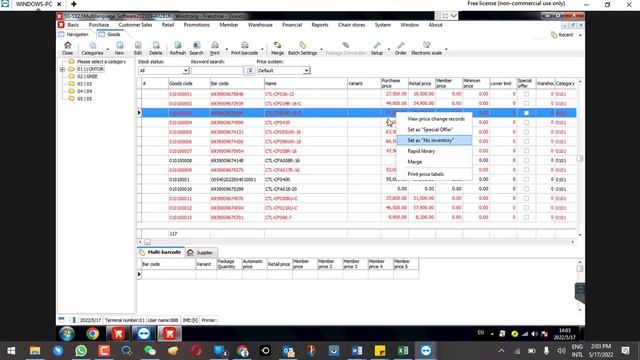Open Electronic scale dropdown arrow
This screenshot has width=640, height=360.
coord(446,49)
